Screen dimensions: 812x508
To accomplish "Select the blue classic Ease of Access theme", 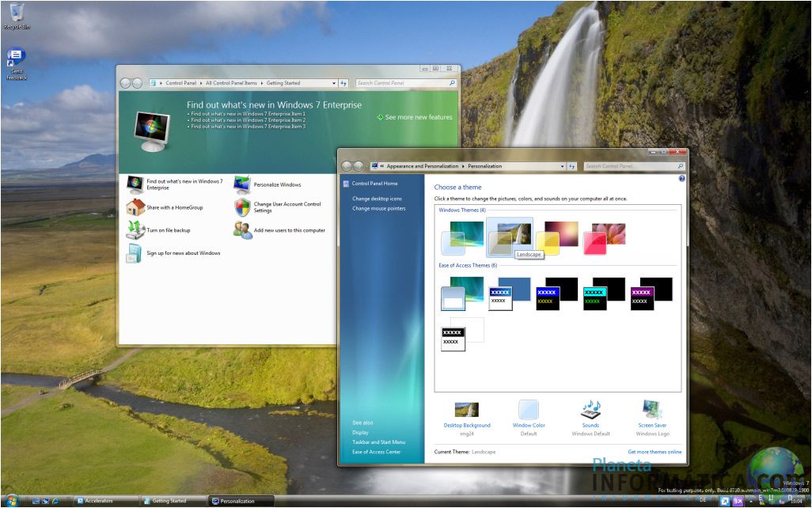I will click(510, 293).
